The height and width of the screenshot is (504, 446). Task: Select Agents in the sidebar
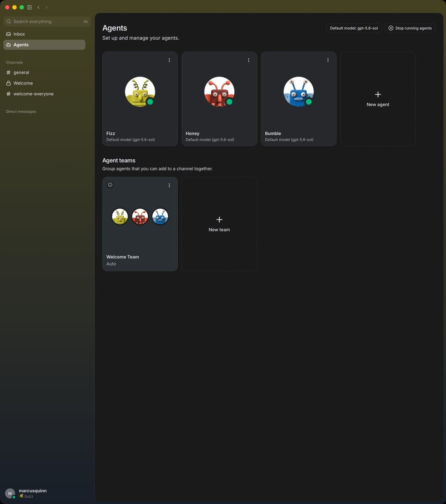click(44, 45)
